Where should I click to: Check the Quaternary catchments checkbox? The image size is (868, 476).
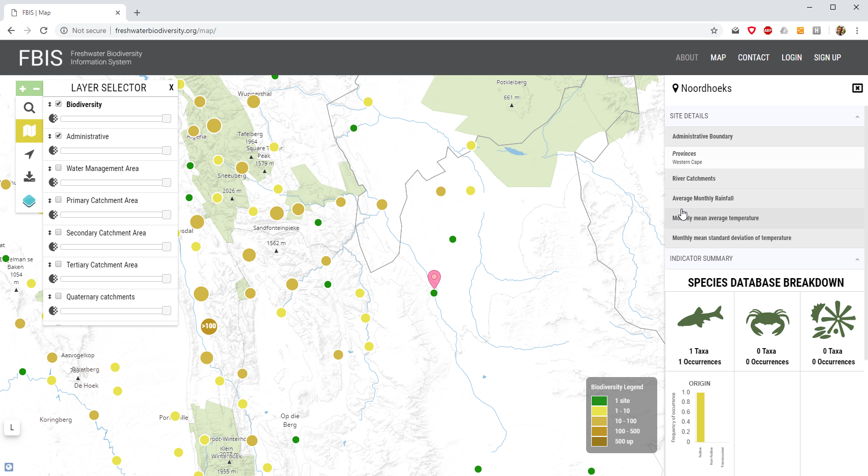59,296
